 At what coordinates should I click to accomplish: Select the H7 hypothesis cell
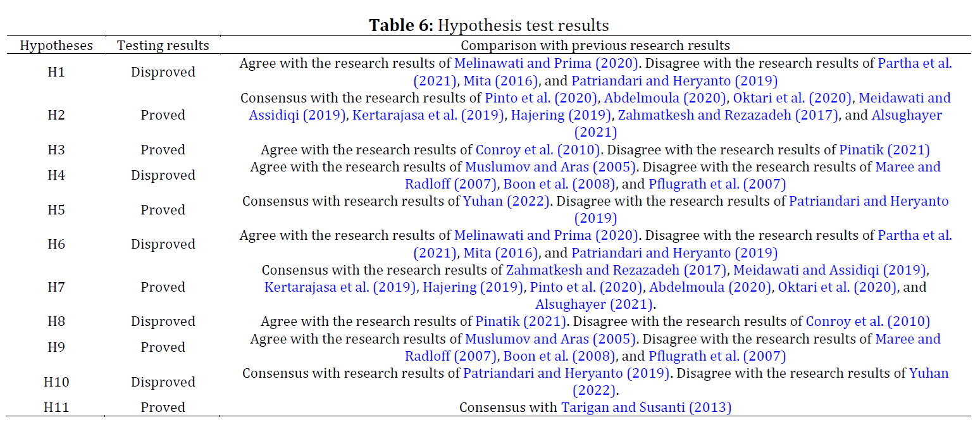[56, 287]
